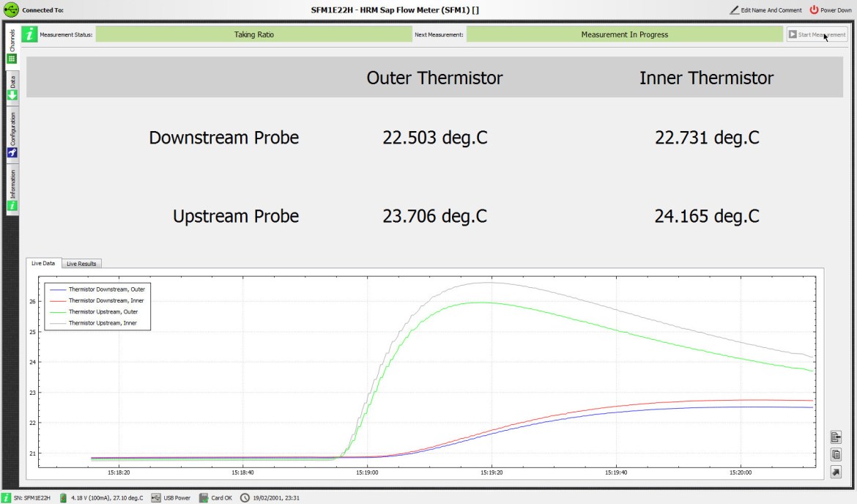
Task: Click the battery voltage icon in status bar
Action: pos(63,498)
